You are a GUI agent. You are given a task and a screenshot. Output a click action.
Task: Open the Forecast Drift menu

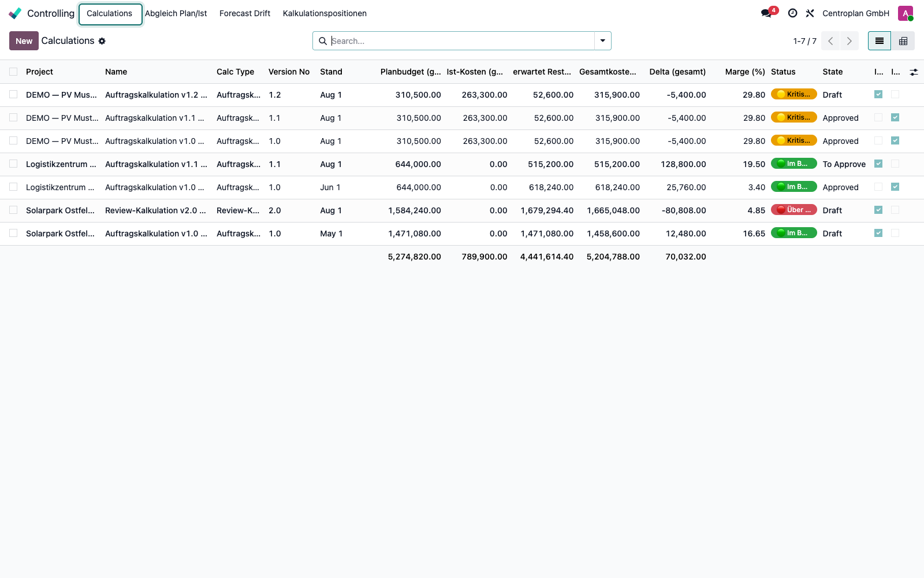245,13
